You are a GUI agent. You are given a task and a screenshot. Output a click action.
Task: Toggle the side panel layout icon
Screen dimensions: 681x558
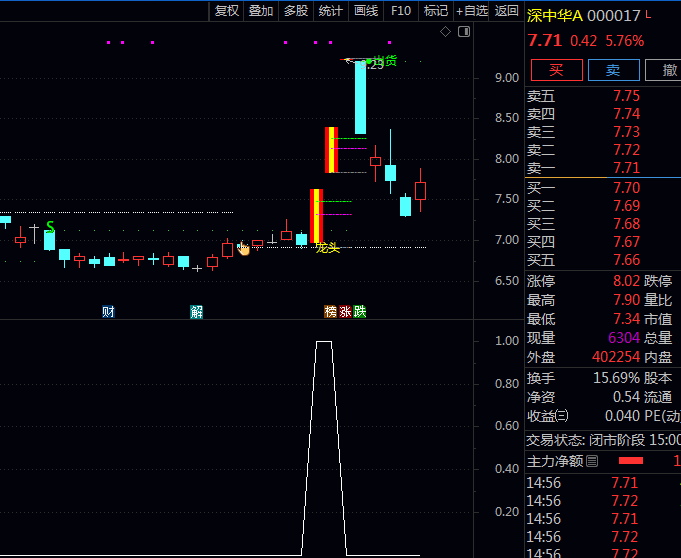tap(464, 32)
